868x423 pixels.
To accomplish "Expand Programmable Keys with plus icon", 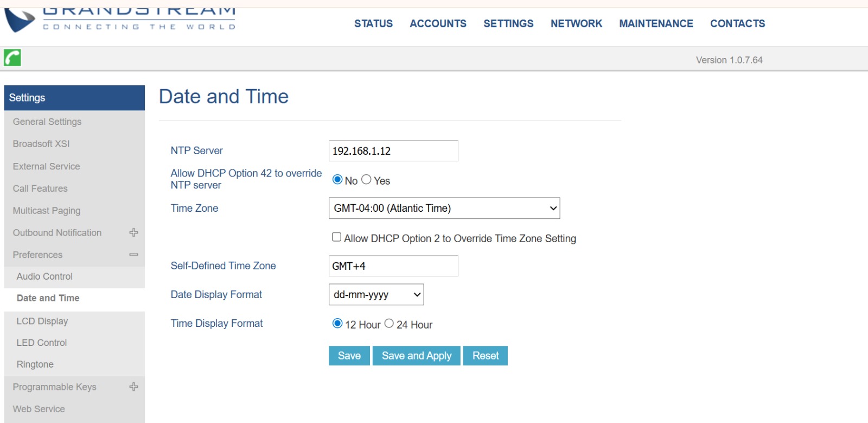I will click(133, 387).
